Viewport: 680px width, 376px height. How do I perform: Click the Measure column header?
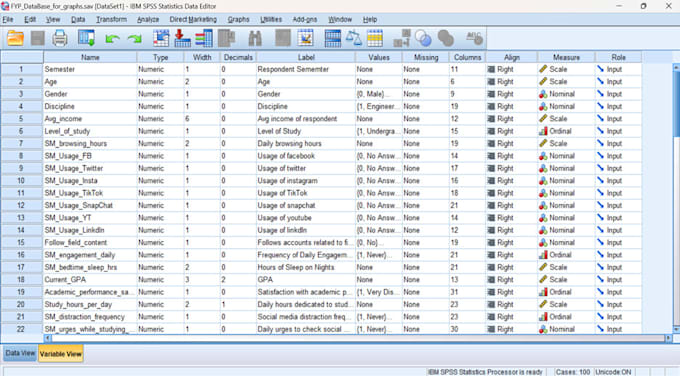[566, 57]
